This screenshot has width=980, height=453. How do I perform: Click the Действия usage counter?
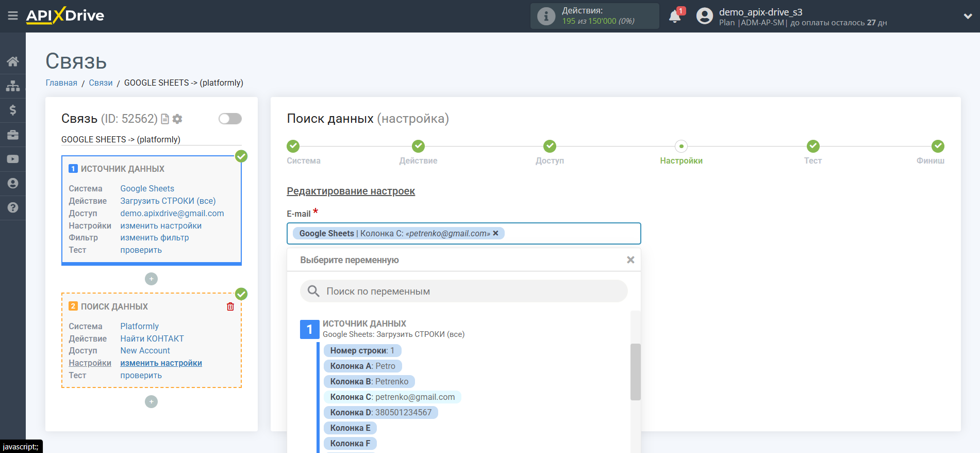pos(595,16)
